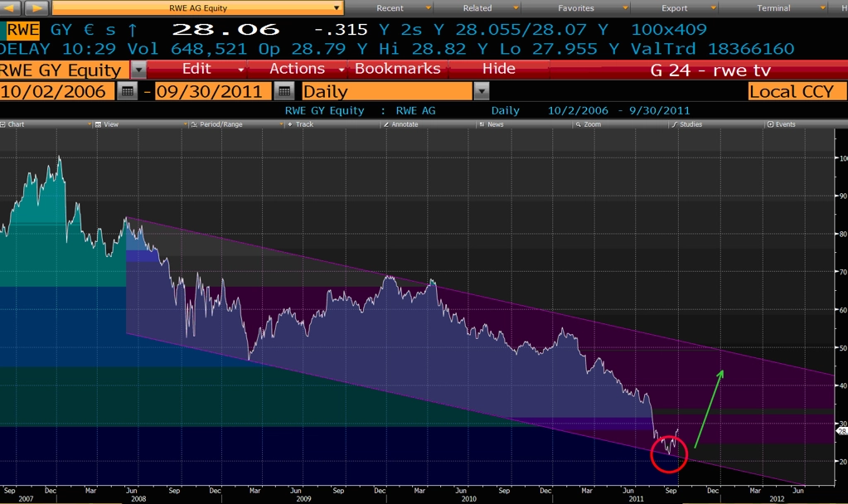Click the 2009 year label on time axis
The width and height of the screenshot is (848, 504).
(303, 498)
